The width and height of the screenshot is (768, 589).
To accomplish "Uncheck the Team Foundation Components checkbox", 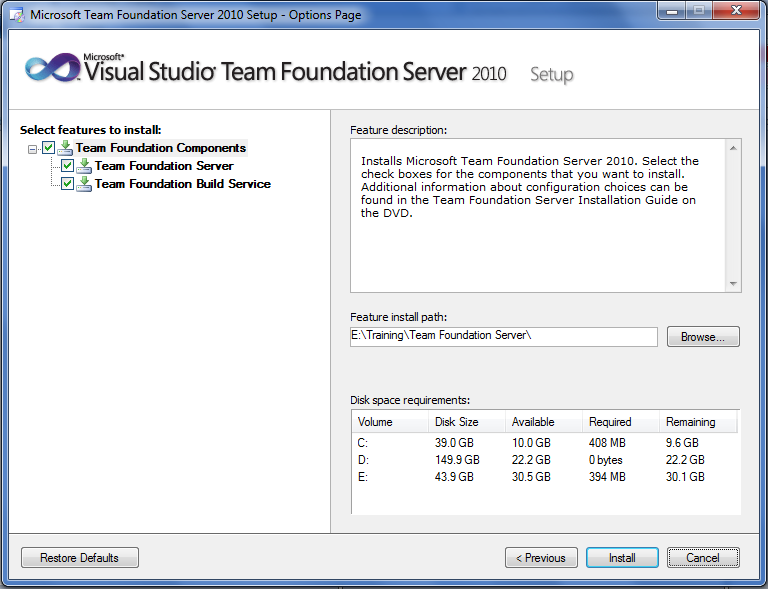I will click(x=48, y=147).
